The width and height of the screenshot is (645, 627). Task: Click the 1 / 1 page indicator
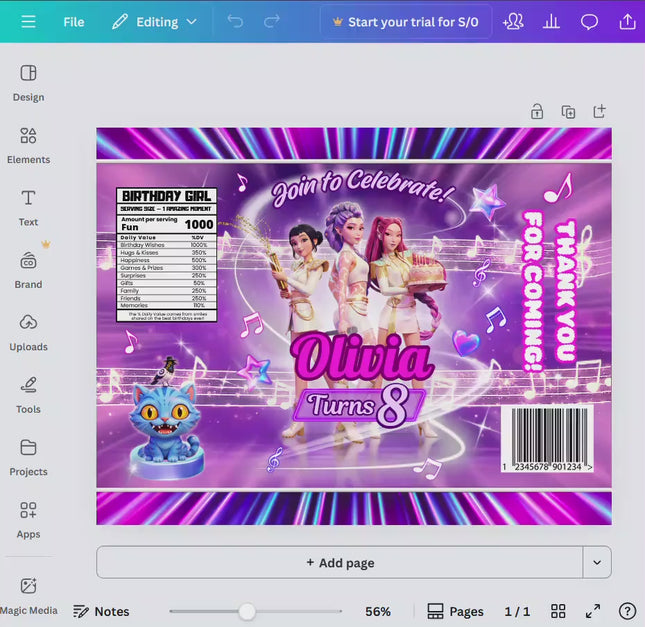point(517,611)
